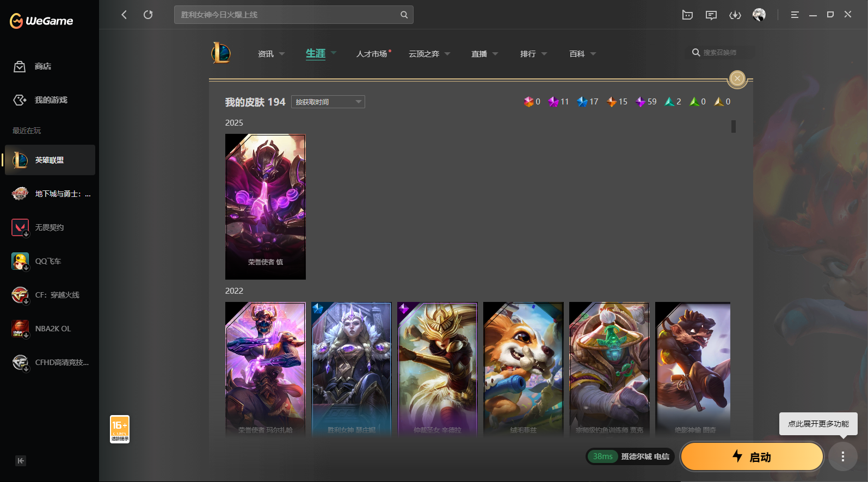Open the 生涯 tab
The image size is (868, 482).
click(x=316, y=53)
